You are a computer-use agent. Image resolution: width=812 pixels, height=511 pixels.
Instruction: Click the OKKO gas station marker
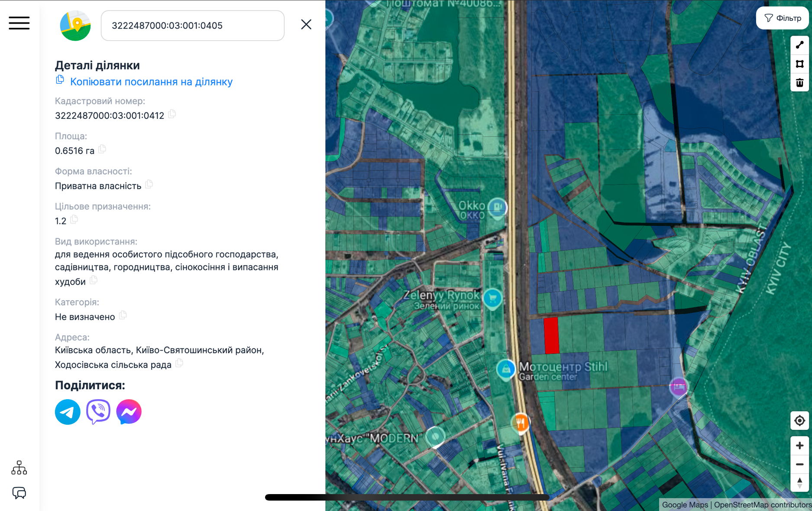coord(497,208)
